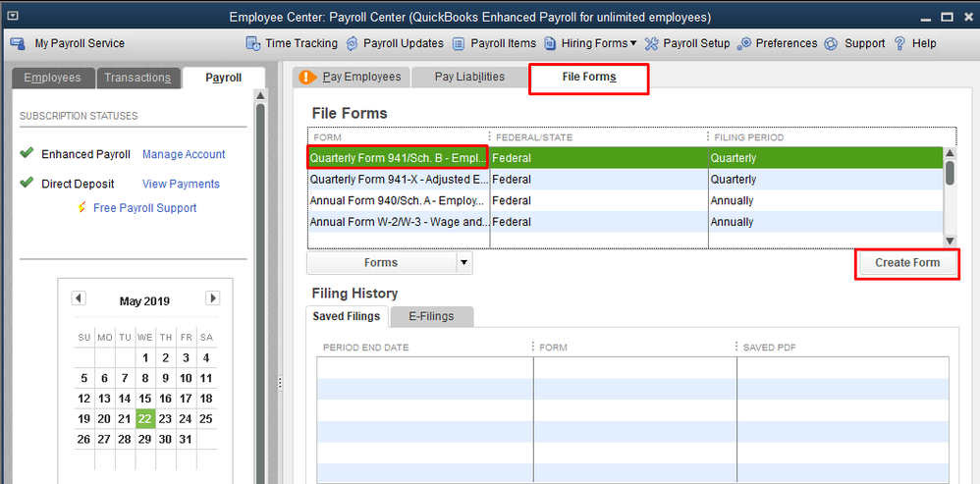Open the Pay Liabilities tab
The image size is (980, 484).
(x=469, y=77)
